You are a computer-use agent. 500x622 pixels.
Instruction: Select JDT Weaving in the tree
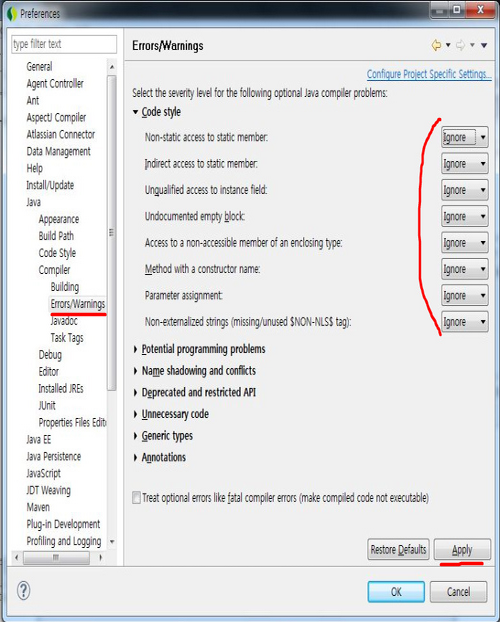48,491
